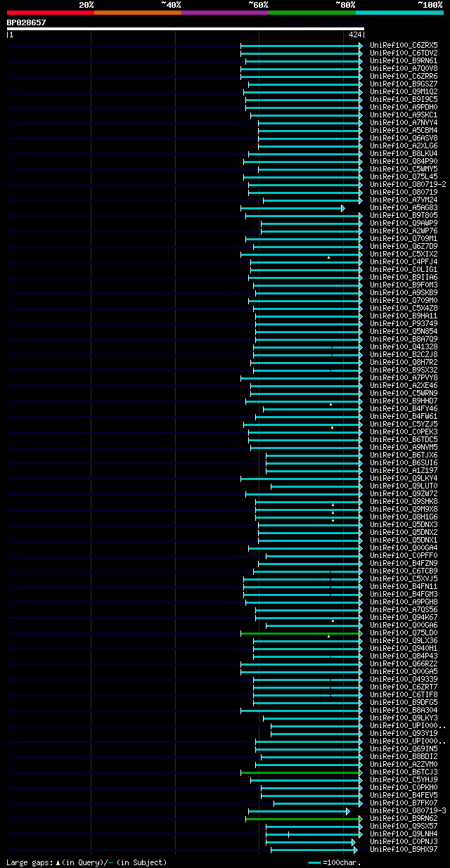Click the green alignment bar for UniRef100_B9RN62
Viewport: 450px width, 868px height.
(x=304, y=819)
